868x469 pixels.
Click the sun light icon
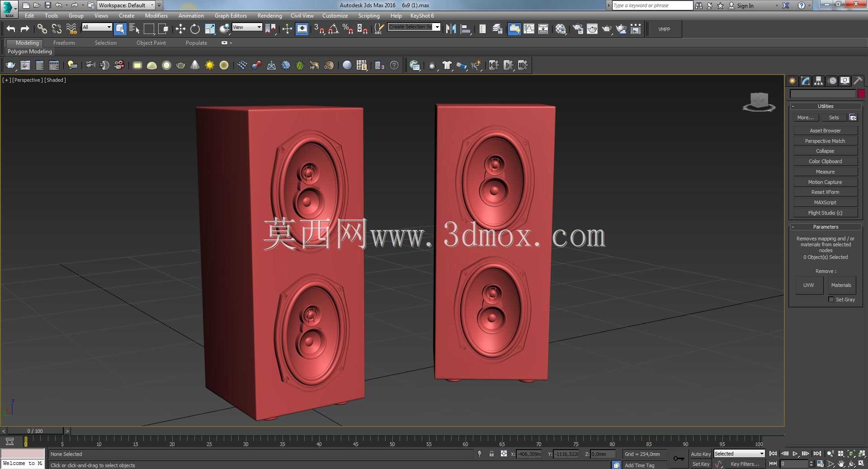[210, 66]
